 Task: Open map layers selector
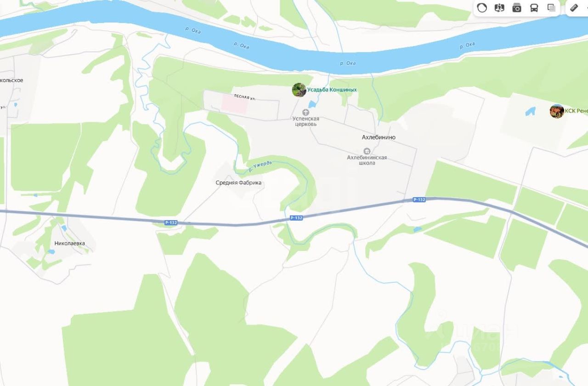(x=551, y=8)
